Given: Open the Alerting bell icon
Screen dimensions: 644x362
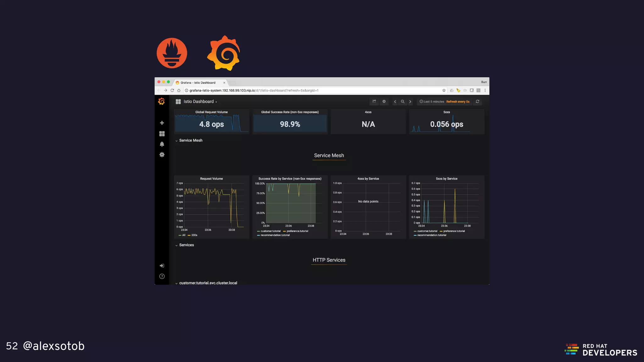Looking at the screenshot, I should tap(162, 144).
